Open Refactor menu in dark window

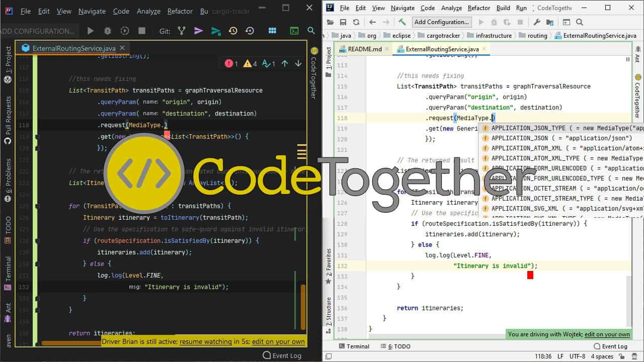click(x=180, y=11)
